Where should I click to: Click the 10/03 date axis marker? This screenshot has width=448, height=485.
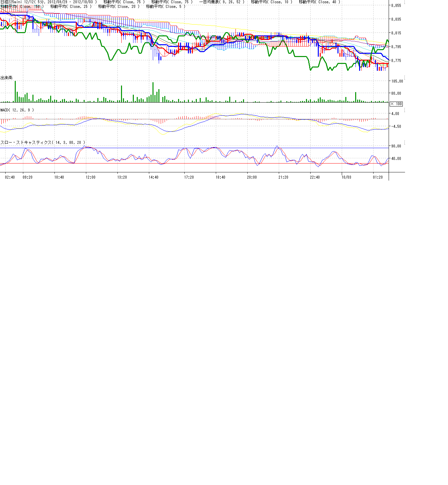[x=346, y=177]
